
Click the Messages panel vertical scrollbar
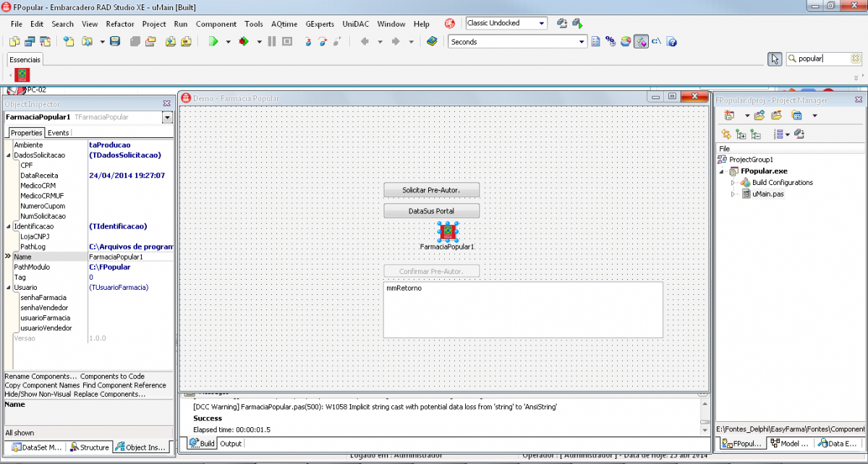coord(705,416)
